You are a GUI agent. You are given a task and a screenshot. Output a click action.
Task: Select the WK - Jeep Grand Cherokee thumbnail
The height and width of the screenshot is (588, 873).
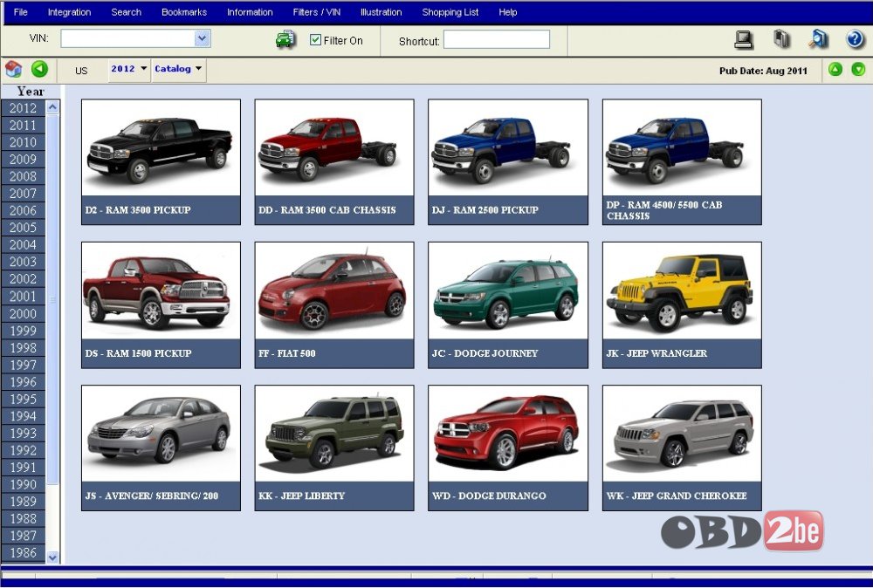click(x=682, y=448)
